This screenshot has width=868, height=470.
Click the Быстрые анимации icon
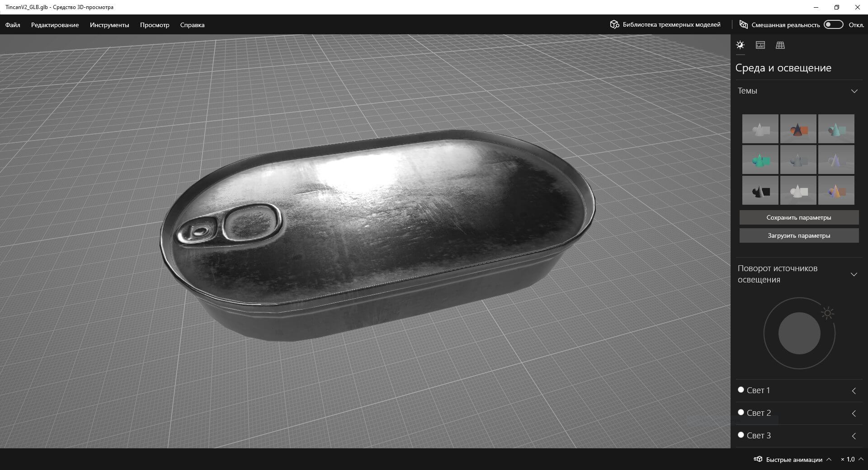coord(758,459)
